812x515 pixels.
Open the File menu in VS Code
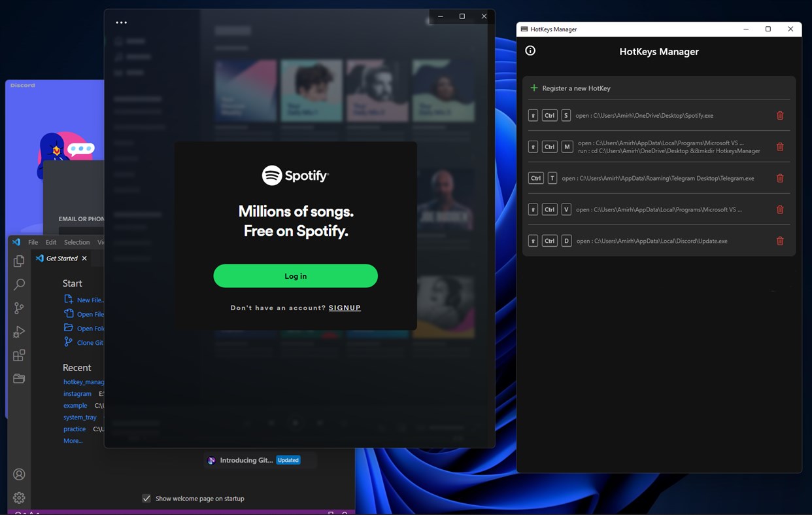33,242
